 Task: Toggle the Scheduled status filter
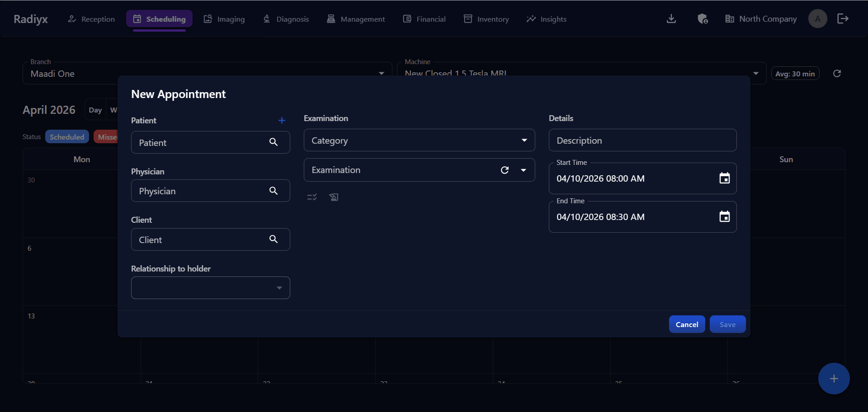pyautogui.click(x=67, y=137)
